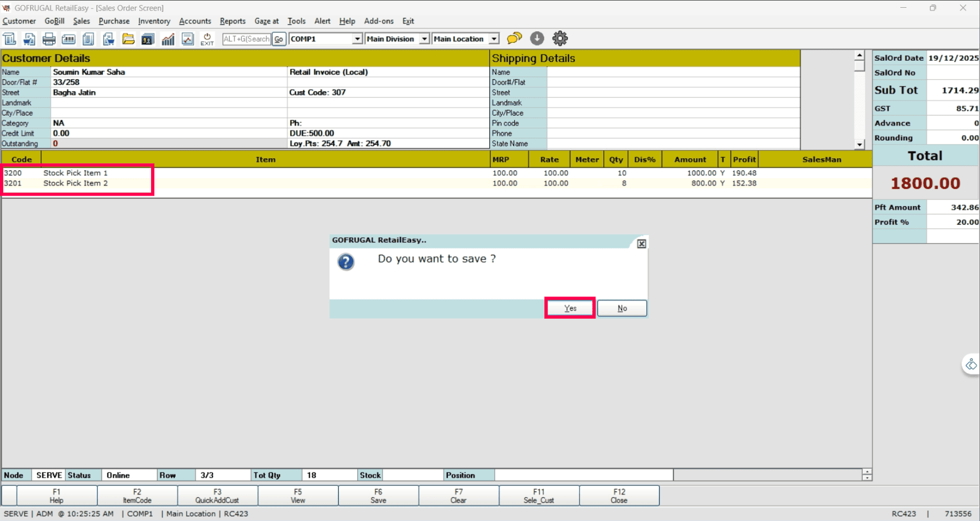Click the F2 ItemCode button

click(138, 496)
